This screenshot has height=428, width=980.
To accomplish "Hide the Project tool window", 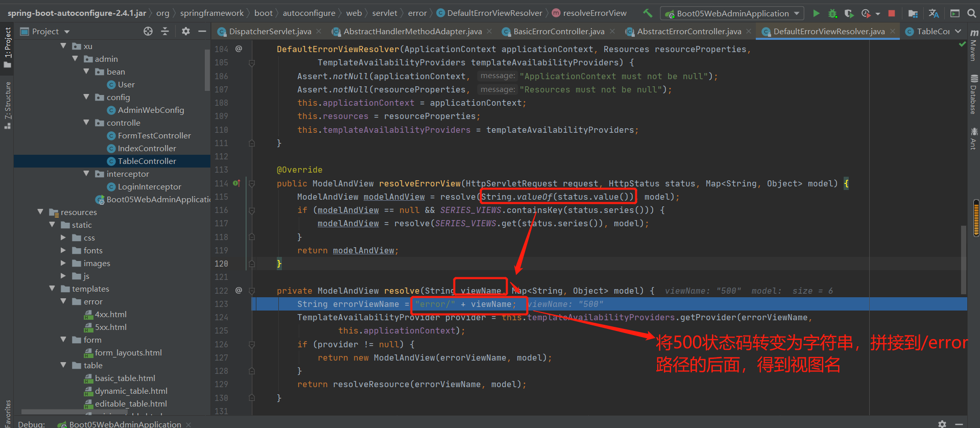I will point(202,31).
